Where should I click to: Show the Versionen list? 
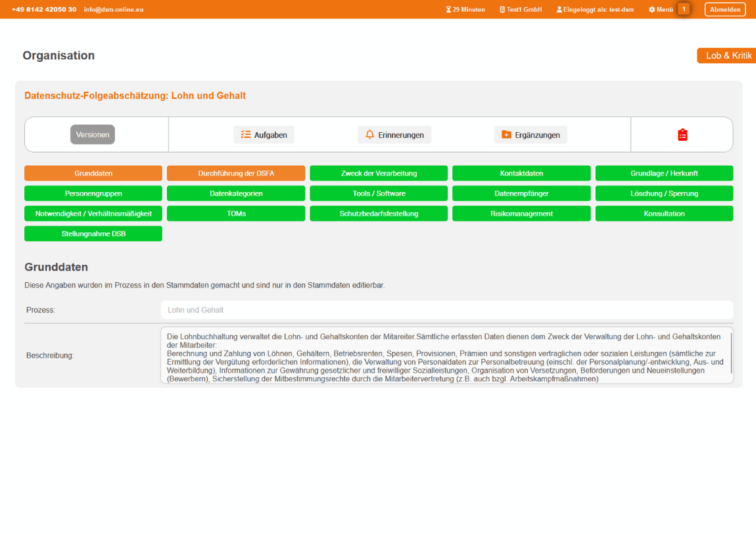point(93,135)
